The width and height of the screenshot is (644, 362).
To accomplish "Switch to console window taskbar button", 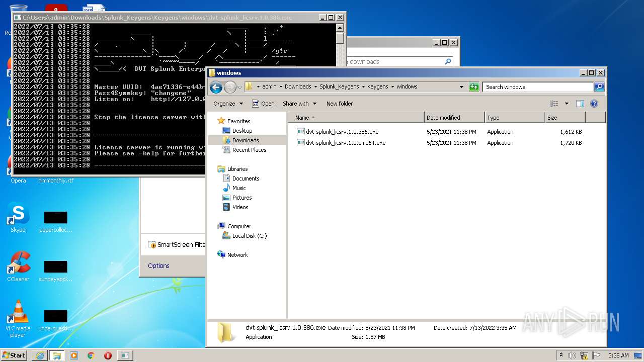I will (x=125, y=355).
